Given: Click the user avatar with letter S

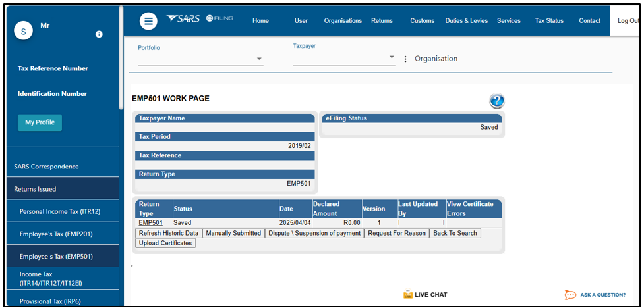Looking at the screenshot, I should click(24, 31).
